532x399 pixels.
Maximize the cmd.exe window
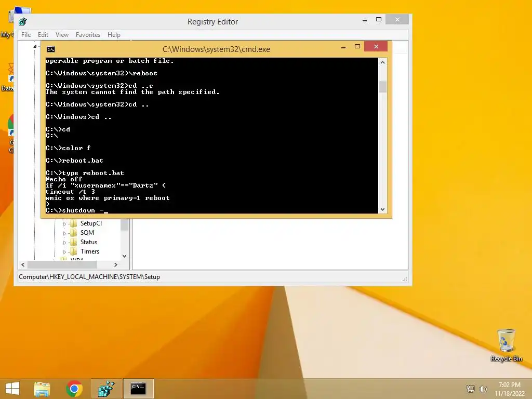coord(357,46)
